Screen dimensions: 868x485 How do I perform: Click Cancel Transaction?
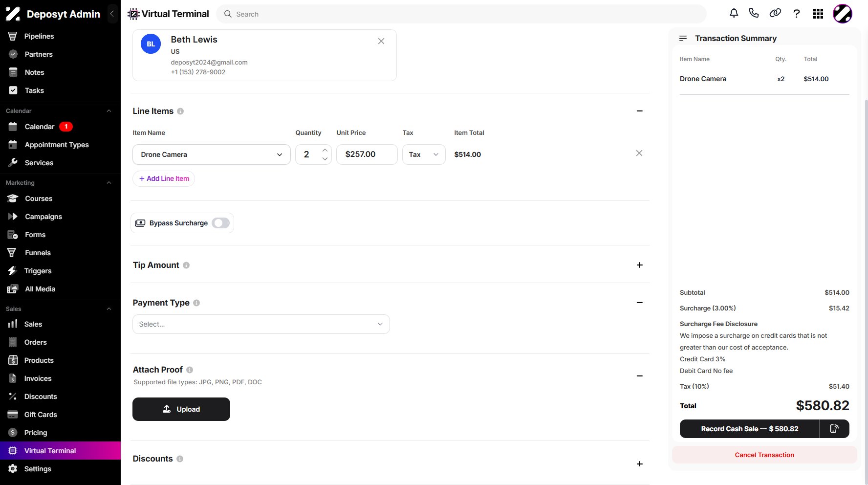(764, 455)
